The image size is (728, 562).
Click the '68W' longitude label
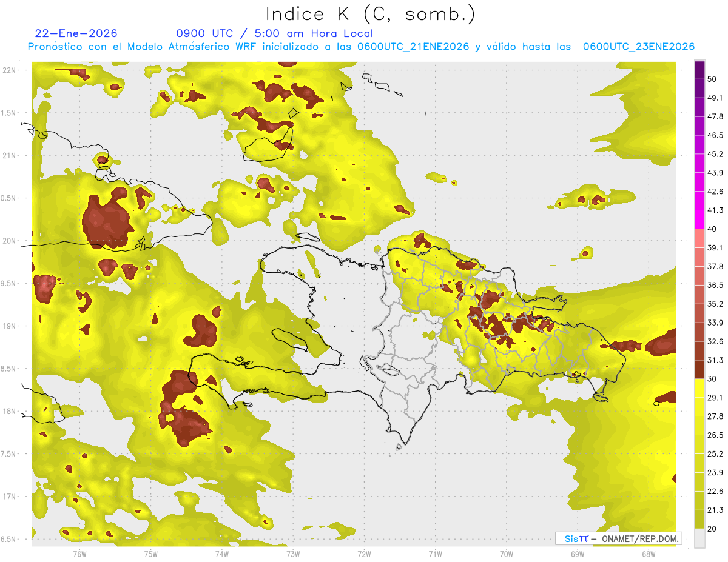coord(648,554)
